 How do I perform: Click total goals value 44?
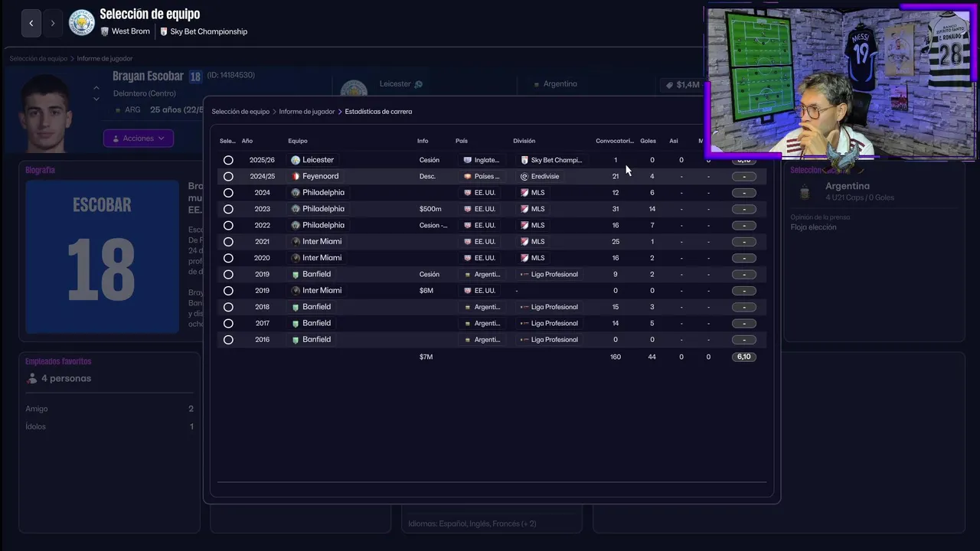(x=652, y=357)
